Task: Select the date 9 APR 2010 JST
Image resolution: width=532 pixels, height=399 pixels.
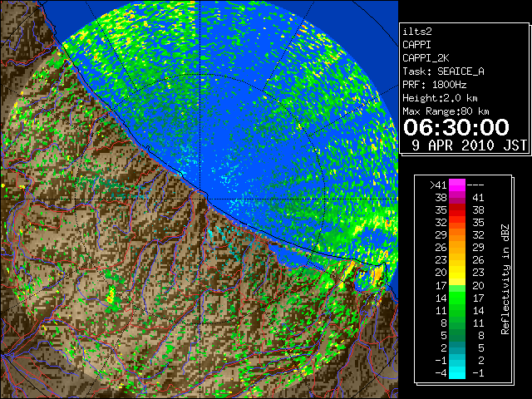Action: coord(469,145)
